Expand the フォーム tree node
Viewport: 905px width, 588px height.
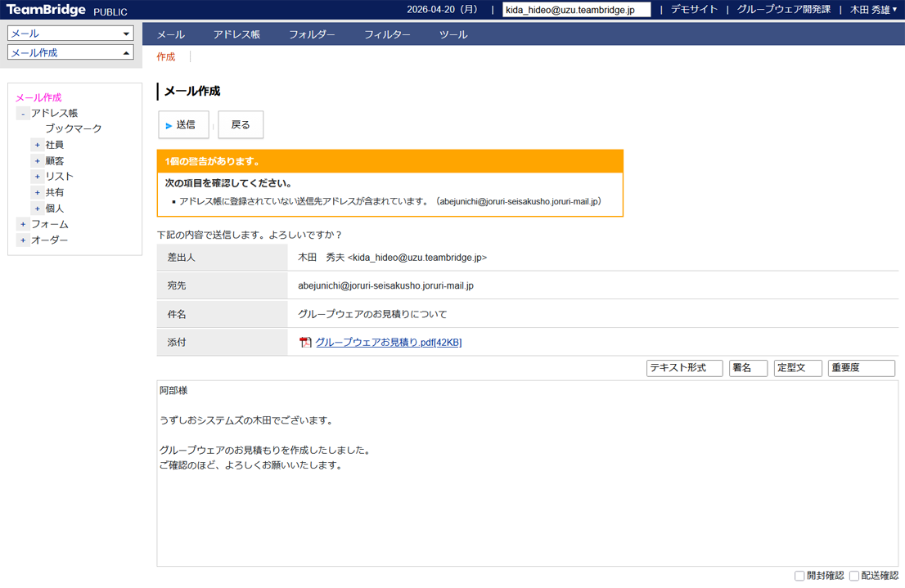23,224
